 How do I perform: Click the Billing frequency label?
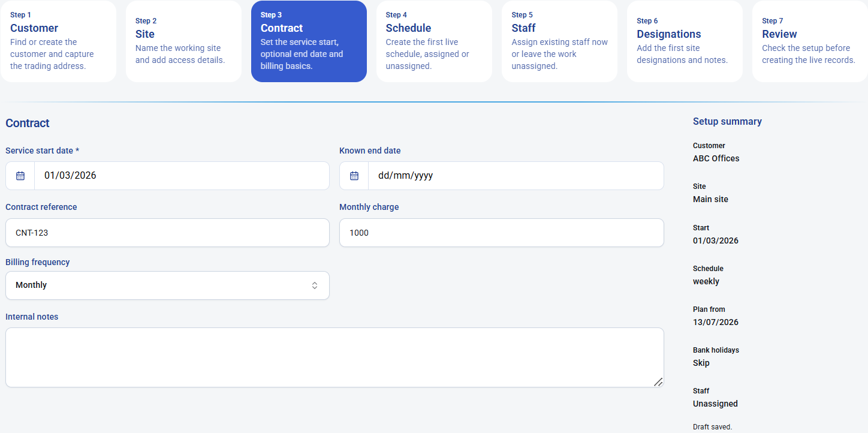[x=37, y=263]
